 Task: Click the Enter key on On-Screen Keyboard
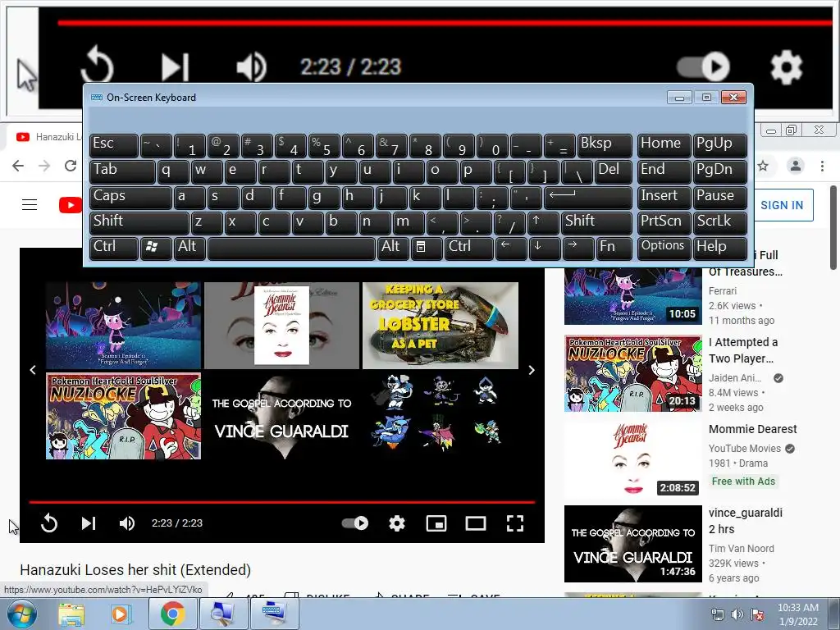[x=587, y=197]
